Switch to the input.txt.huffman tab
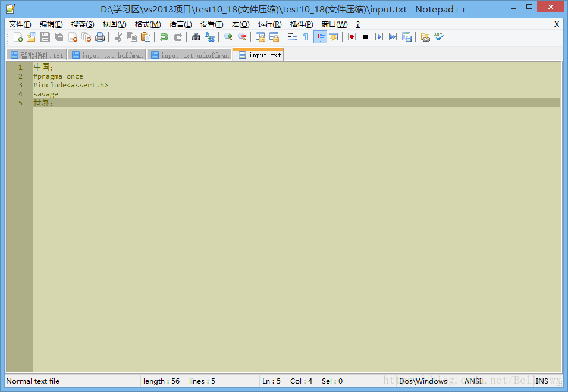The image size is (568, 392). click(108, 55)
